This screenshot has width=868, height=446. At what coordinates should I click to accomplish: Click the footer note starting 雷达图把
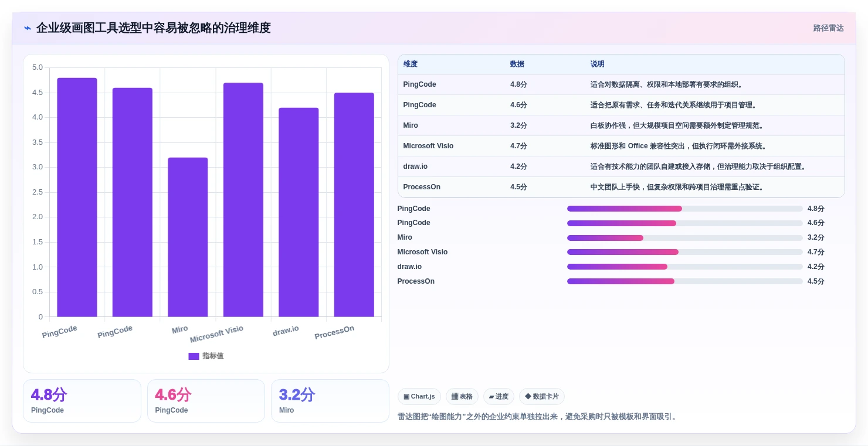(538, 417)
